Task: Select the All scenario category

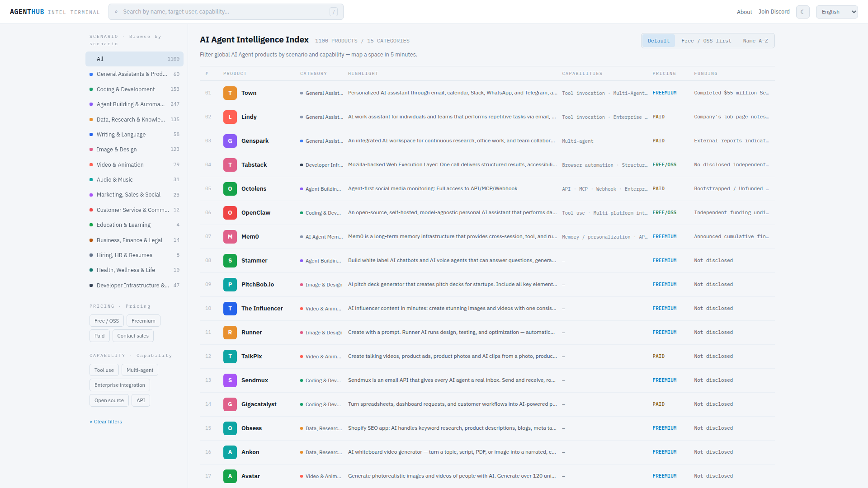Action: (x=134, y=59)
